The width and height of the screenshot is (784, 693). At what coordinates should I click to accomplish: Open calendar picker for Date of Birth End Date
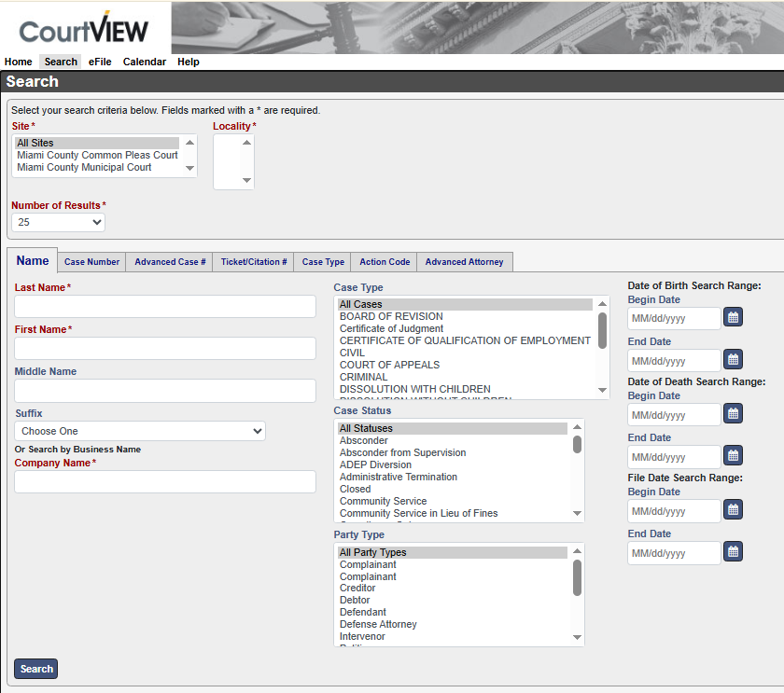(x=734, y=360)
